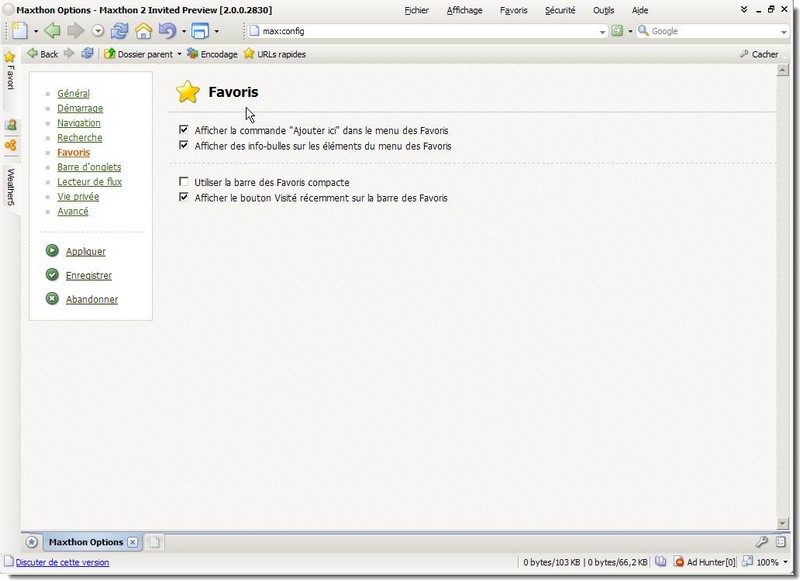Click the Cacher button
Image resolution: width=800 pixels, height=581 pixels.
coord(759,54)
